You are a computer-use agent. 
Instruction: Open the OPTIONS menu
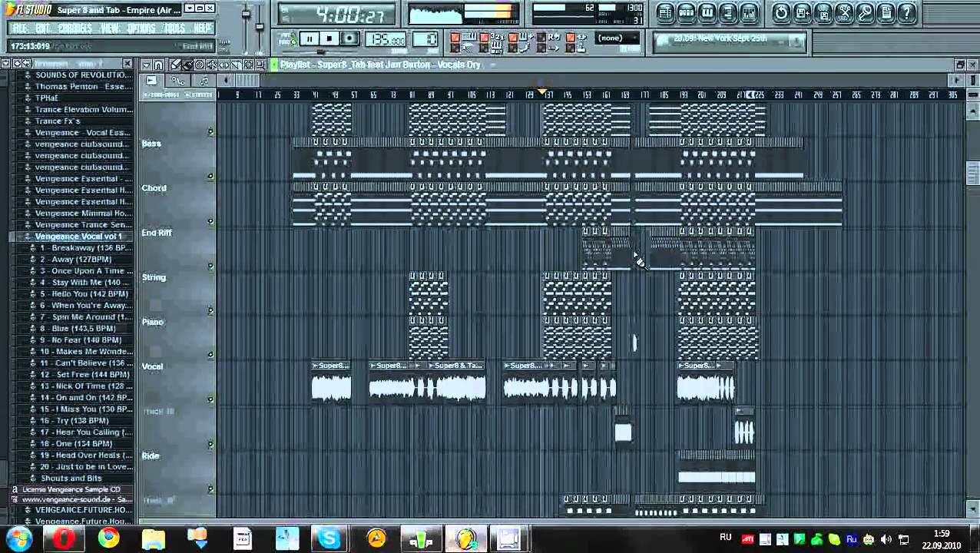tap(141, 28)
